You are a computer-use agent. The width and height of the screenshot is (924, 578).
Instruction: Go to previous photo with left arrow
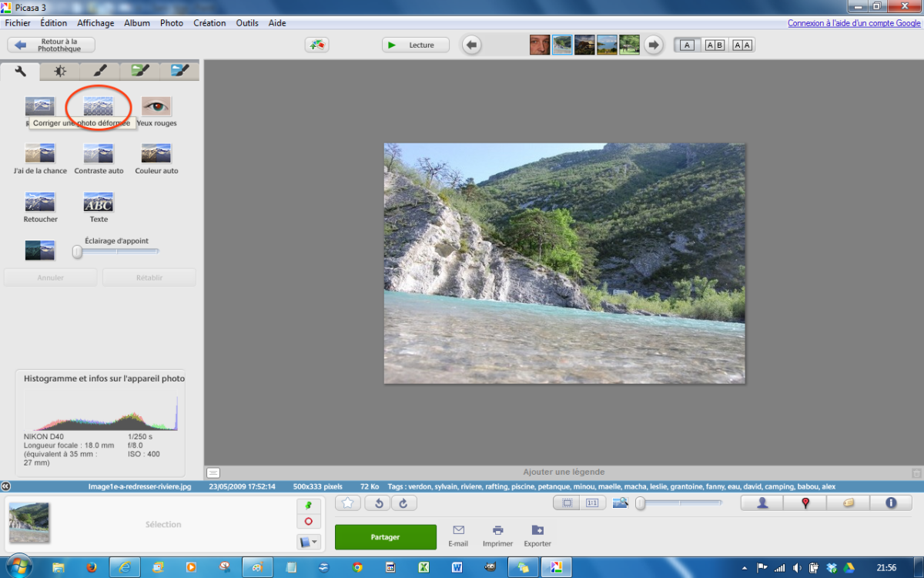[472, 45]
